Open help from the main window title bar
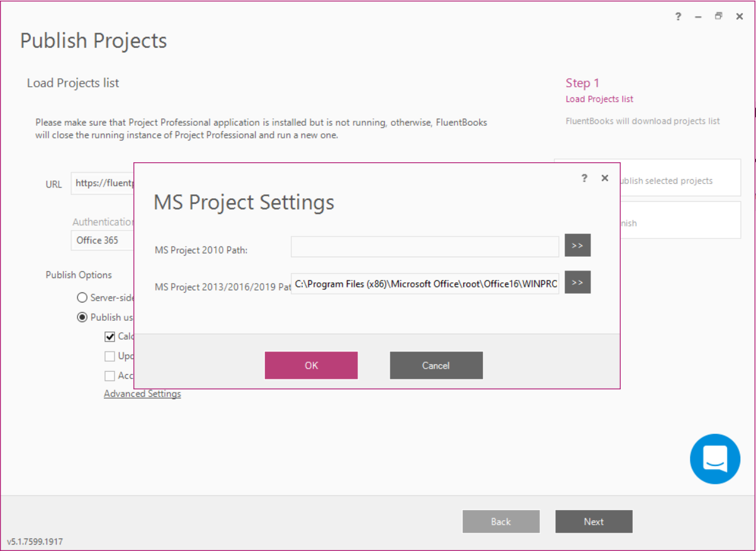 coord(678,16)
